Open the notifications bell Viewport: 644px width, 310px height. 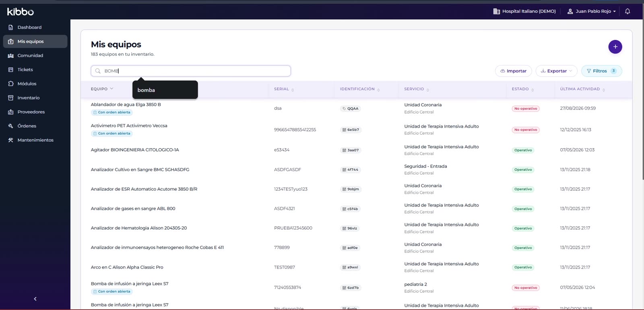click(627, 11)
